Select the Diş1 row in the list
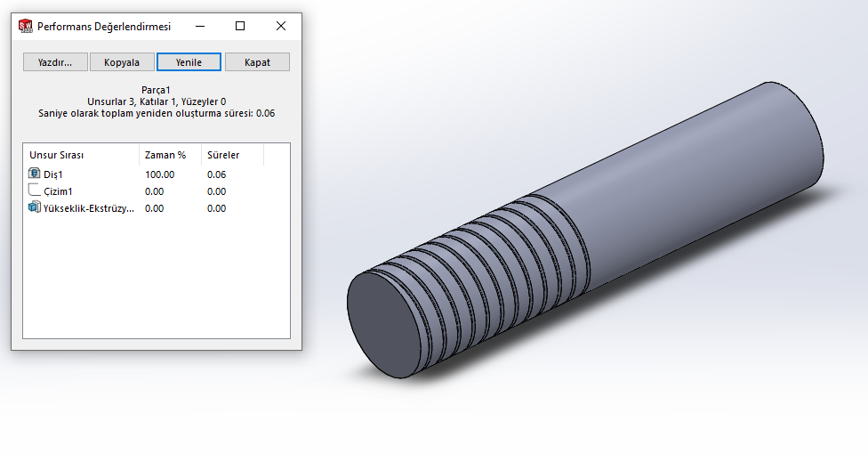 (x=53, y=174)
